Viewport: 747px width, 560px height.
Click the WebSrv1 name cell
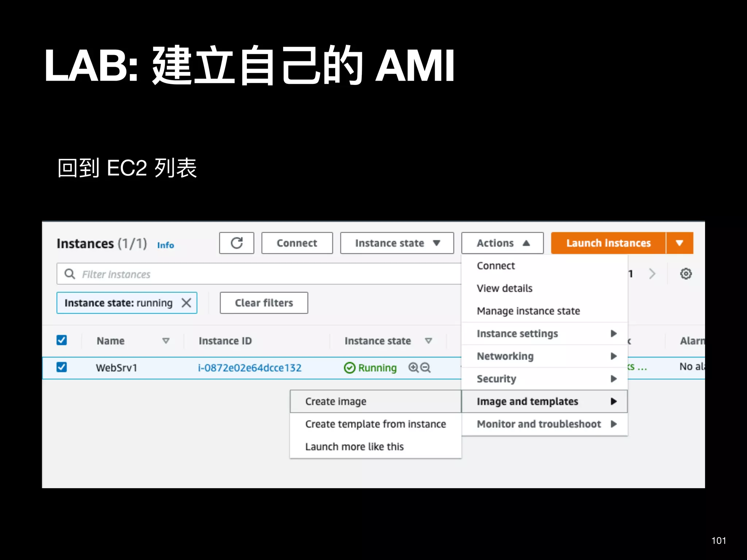point(116,367)
